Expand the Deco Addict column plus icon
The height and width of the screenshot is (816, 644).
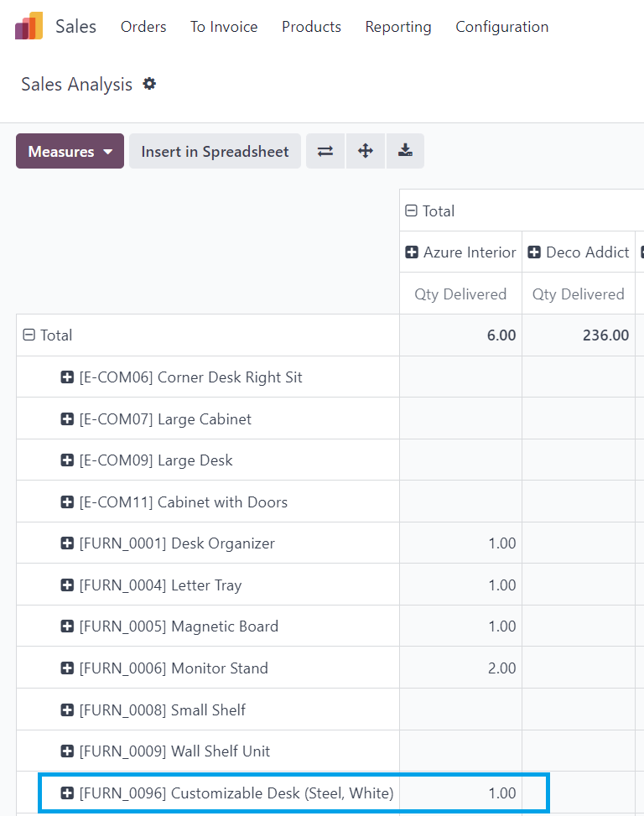533,252
